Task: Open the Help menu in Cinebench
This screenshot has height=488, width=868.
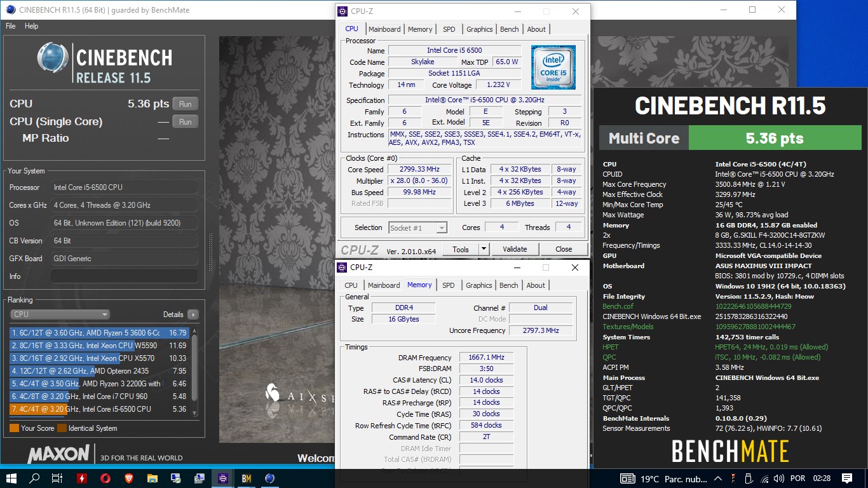Action: coord(32,26)
